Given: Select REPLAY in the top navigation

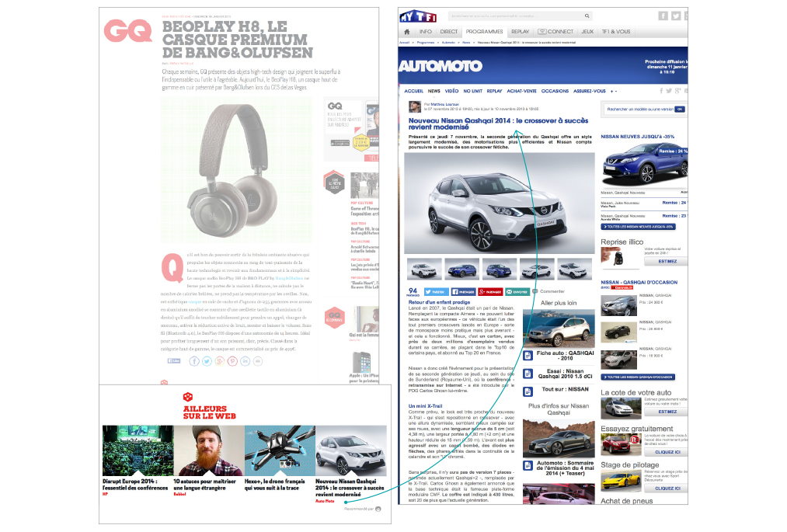Looking at the screenshot, I should pyautogui.click(x=520, y=32).
